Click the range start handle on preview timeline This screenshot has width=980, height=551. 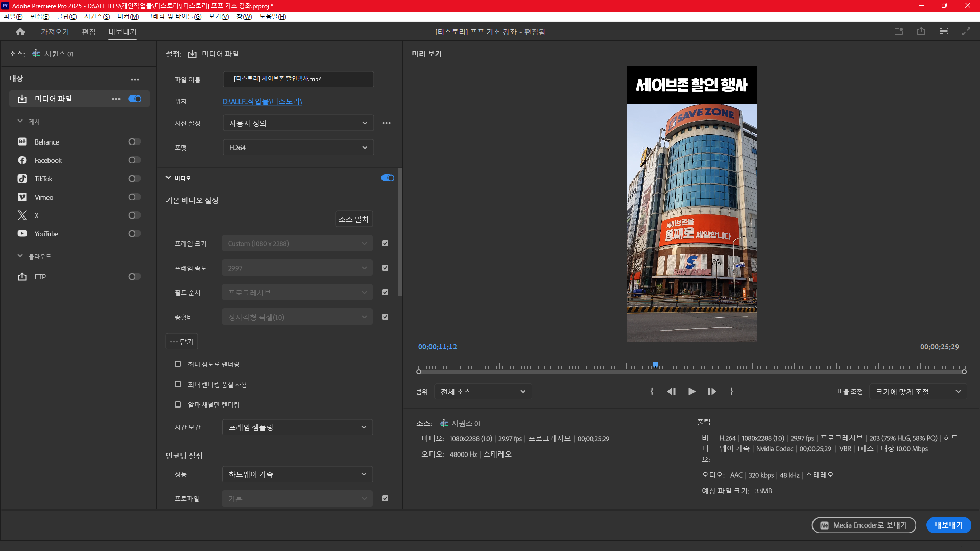coord(419,372)
